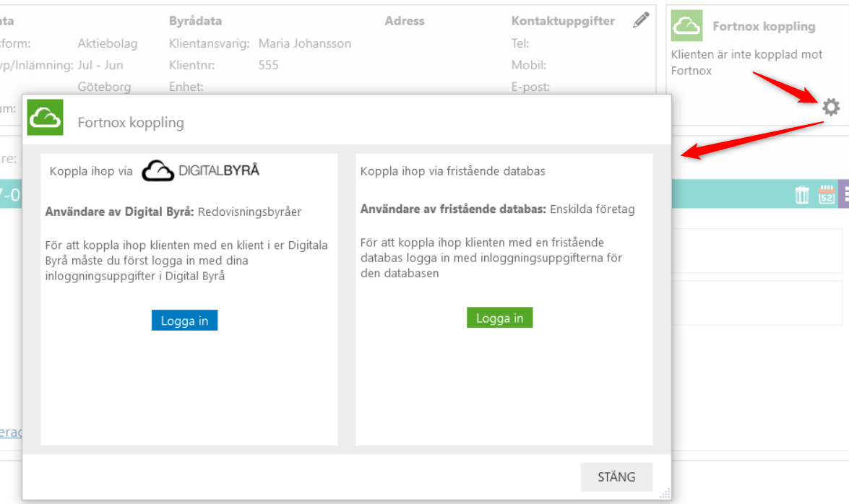Click the 'Klienten är inte kopplad mot Fortnox' message
The height and width of the screenshot is (504, 849).
coord(746,62)
